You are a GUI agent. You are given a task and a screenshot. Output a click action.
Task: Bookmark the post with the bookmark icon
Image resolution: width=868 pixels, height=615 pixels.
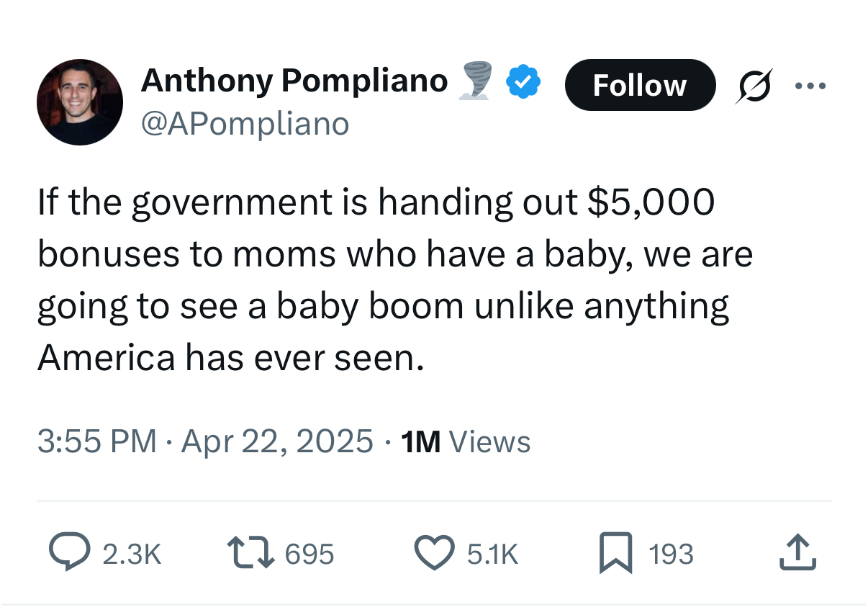tap(616, 553)
